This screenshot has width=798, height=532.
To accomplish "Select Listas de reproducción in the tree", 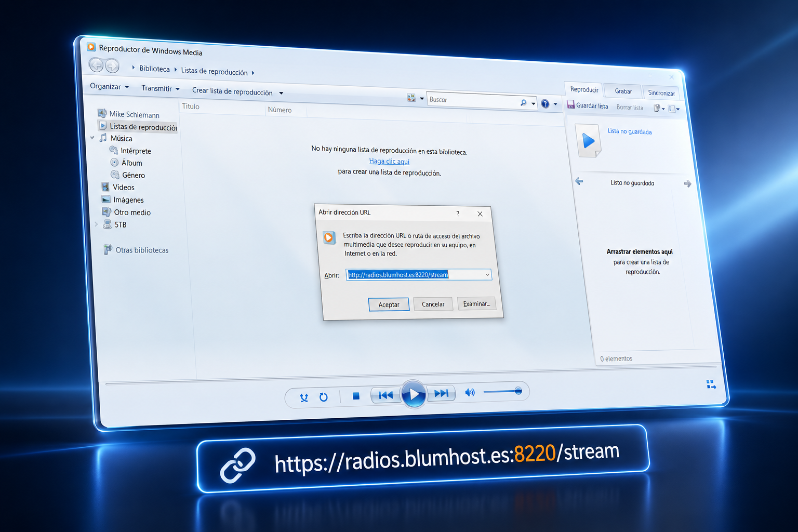I will (x=138, y=127).
